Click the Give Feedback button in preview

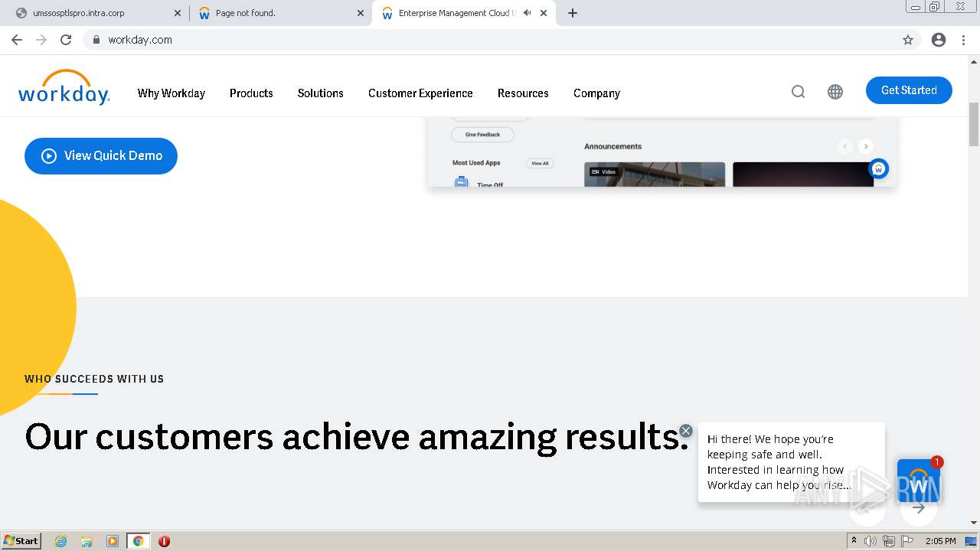click(x=482, y=135)
